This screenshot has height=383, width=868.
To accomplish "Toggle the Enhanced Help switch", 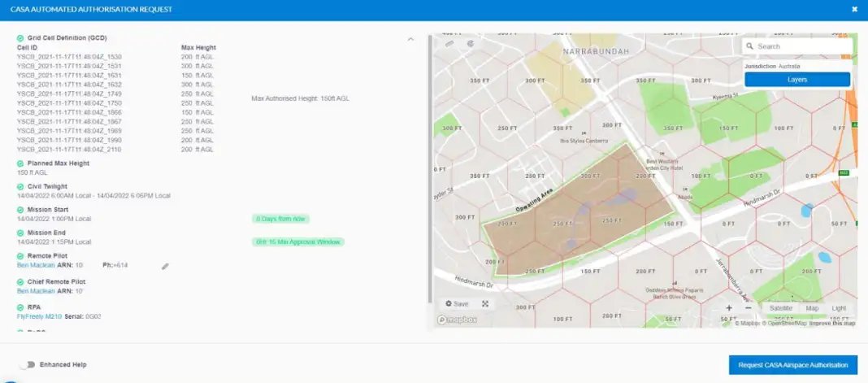I will 28,365.
